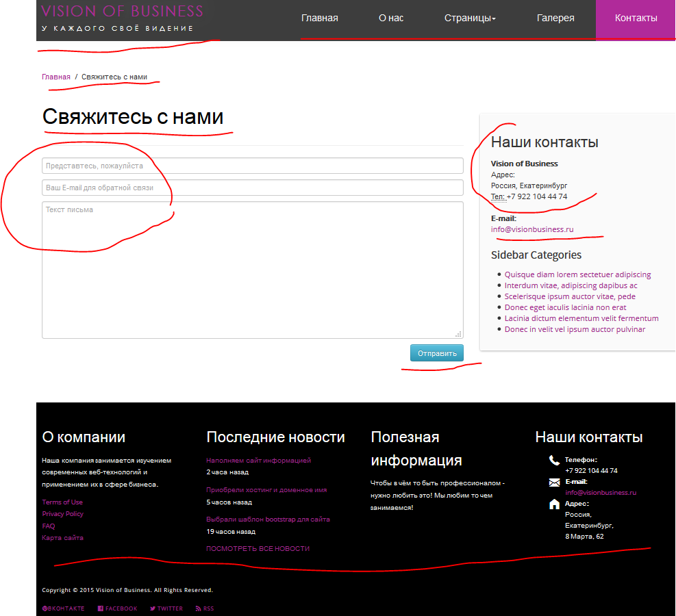
Task: Open the RSS feed link
Action: (x=205, y=608)
